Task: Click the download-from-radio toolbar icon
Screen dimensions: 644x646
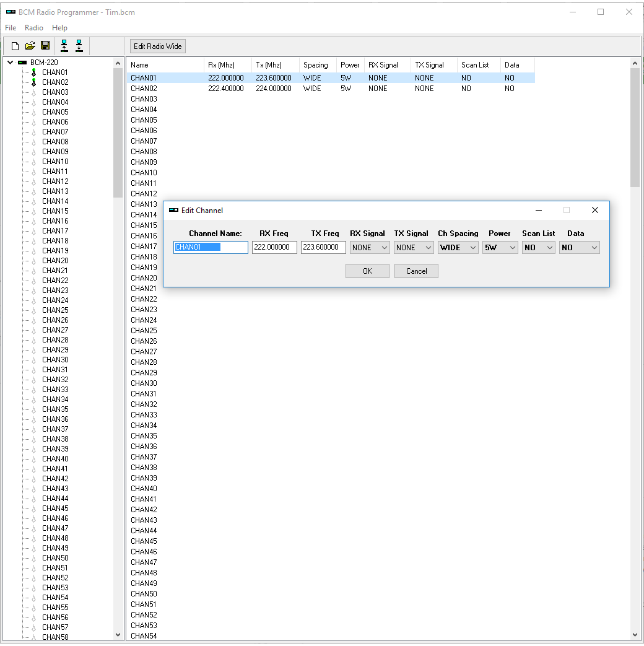Action: click(x=79, y=46)
